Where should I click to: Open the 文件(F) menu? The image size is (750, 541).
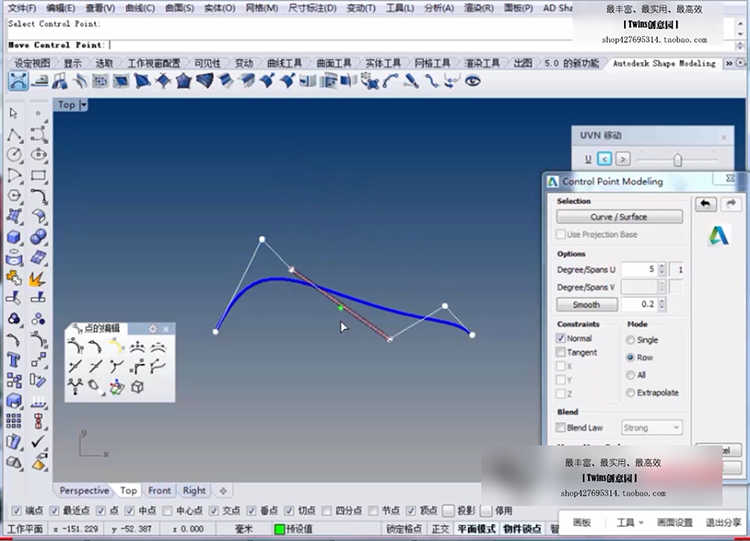22,8
